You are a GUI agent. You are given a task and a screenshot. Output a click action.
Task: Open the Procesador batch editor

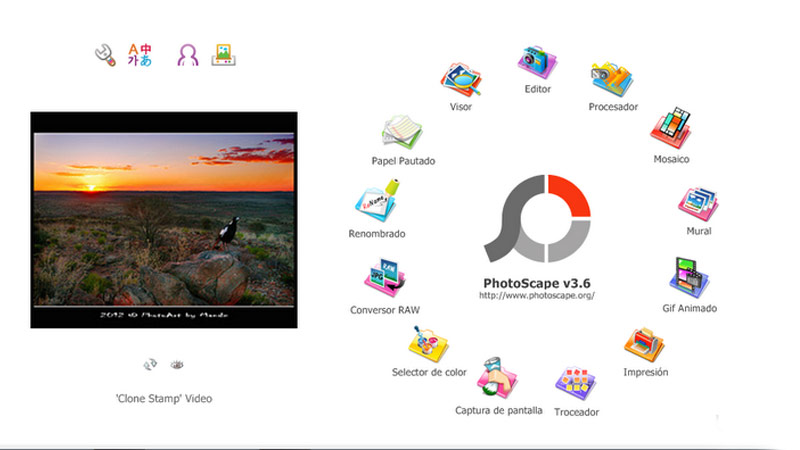tap(612, 80)
